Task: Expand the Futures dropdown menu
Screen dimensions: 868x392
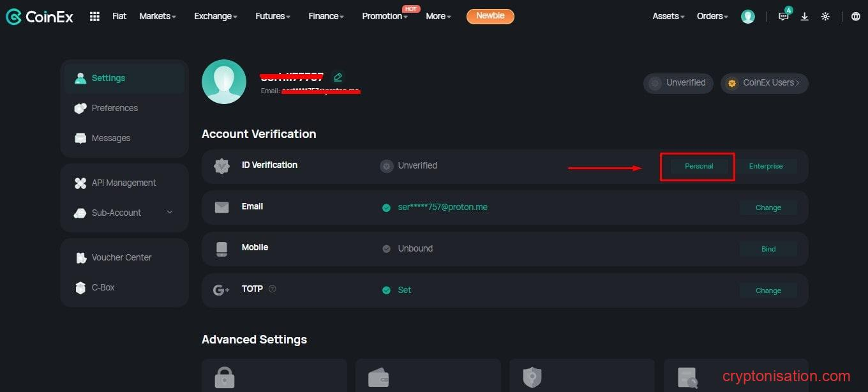Action: click(x=273, y=17)
